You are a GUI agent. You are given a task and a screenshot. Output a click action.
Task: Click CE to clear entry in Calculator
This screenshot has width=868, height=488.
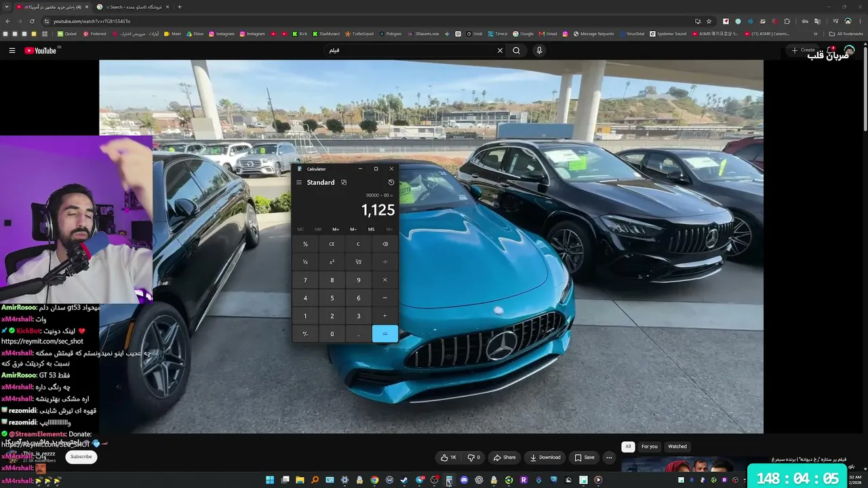pos(332,244)
